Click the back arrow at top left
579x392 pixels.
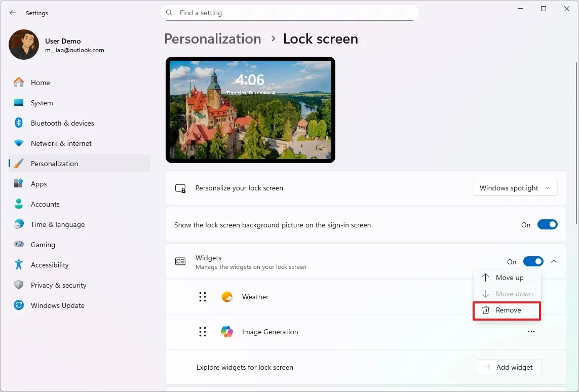tap(12, 13)
